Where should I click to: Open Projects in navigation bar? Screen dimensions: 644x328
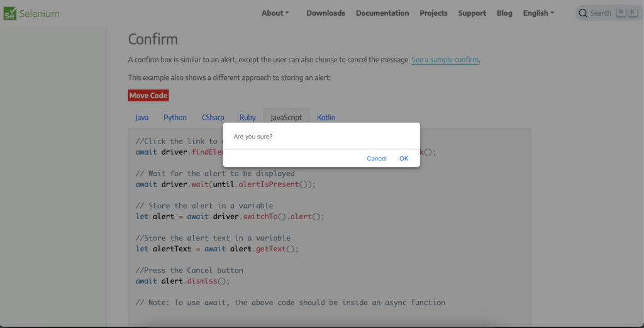click(x=433, y=13)
